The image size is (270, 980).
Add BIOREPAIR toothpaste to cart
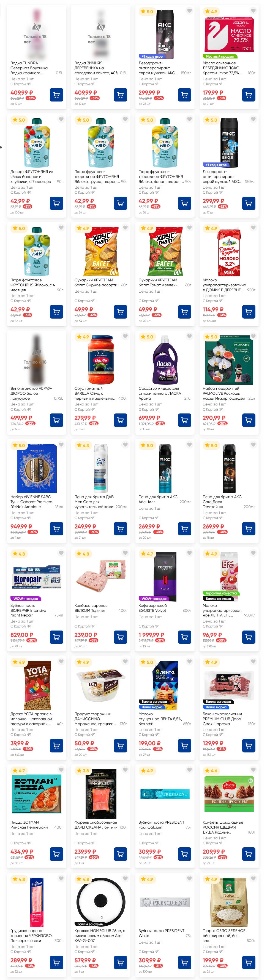tap(57, 637)
